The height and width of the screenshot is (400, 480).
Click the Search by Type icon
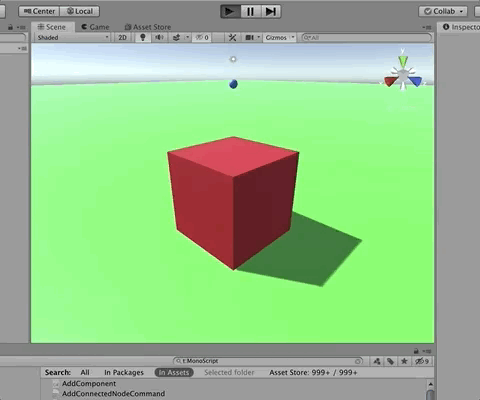coord(377,361)
